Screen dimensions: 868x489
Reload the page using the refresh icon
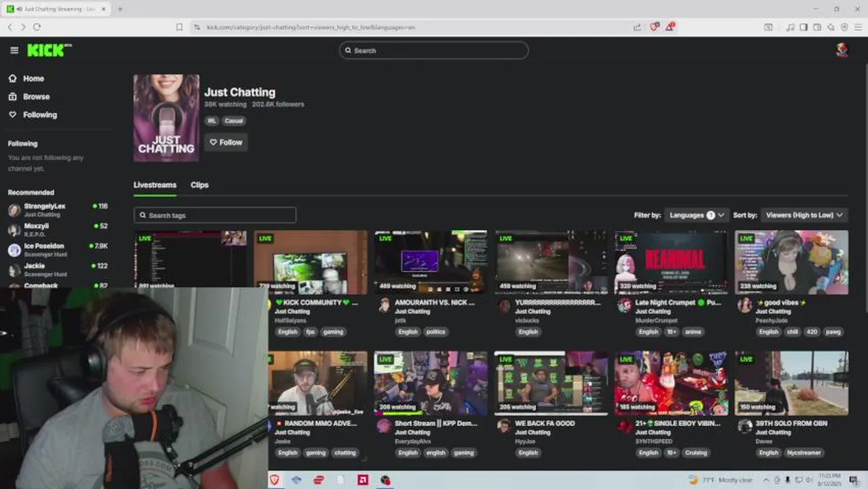(37, 27)
